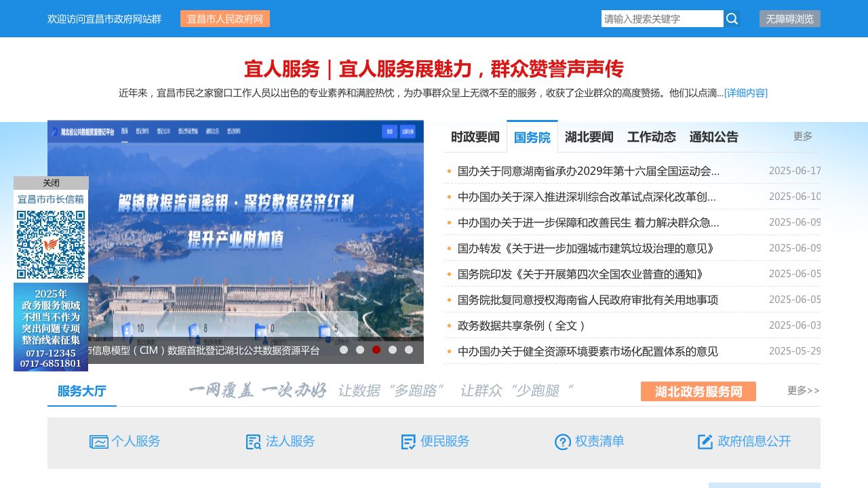868x488 pixels.
Task: Expand 更多>> in the service hall
Action: click(x=803, y=390)
